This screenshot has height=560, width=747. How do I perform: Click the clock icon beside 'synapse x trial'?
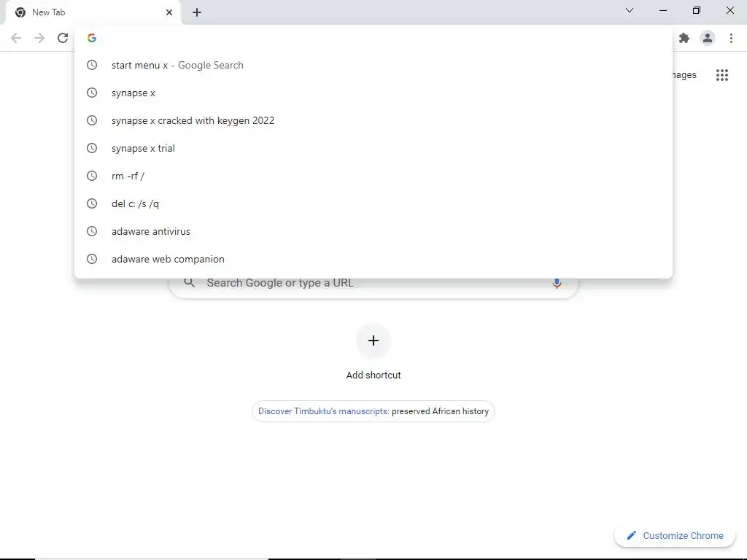click(92, 148)
